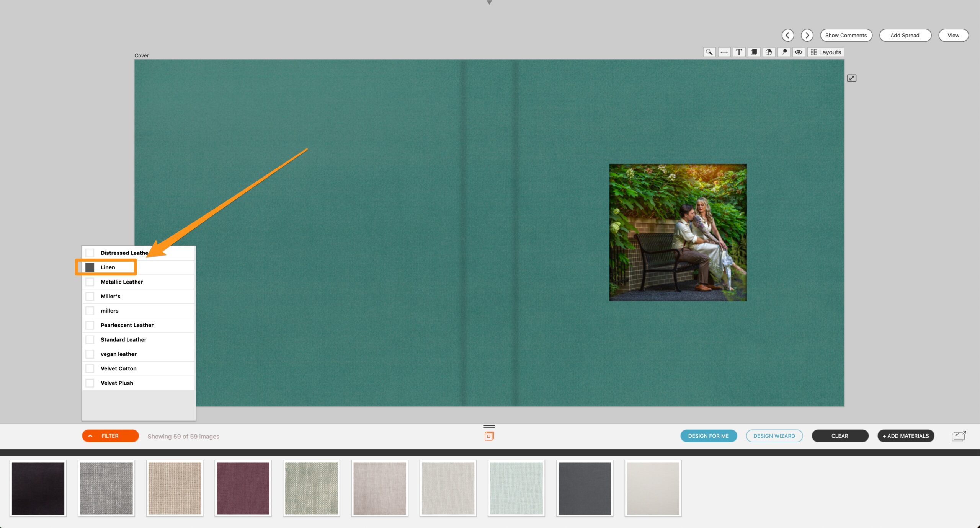Open the View menu
This screenshot has width=980, height=528.
pos(953,35)
